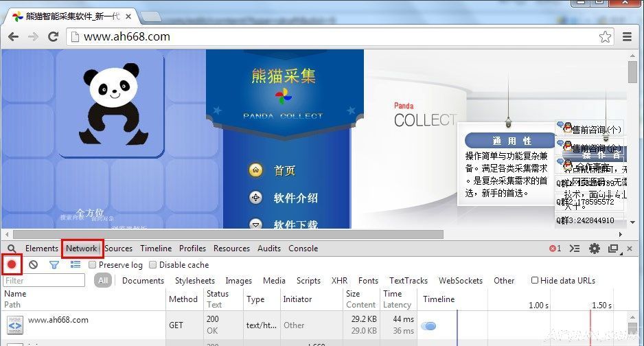Filter requests by Media

(274, 281)
